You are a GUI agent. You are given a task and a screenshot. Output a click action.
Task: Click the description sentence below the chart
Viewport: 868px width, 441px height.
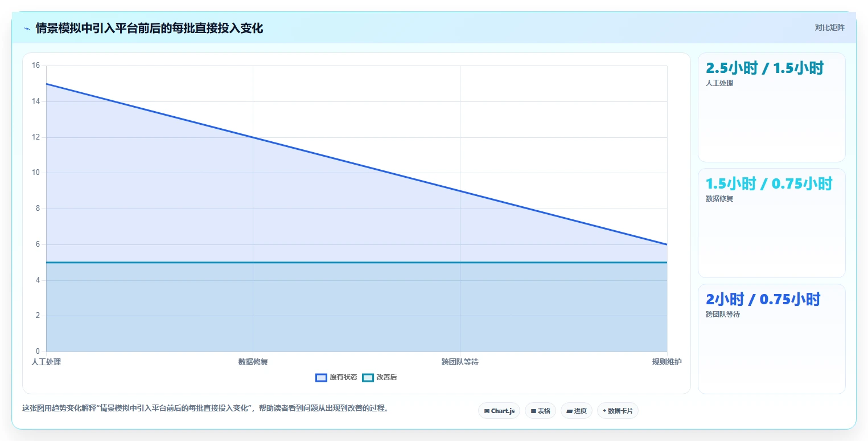(x=205, y=408)
